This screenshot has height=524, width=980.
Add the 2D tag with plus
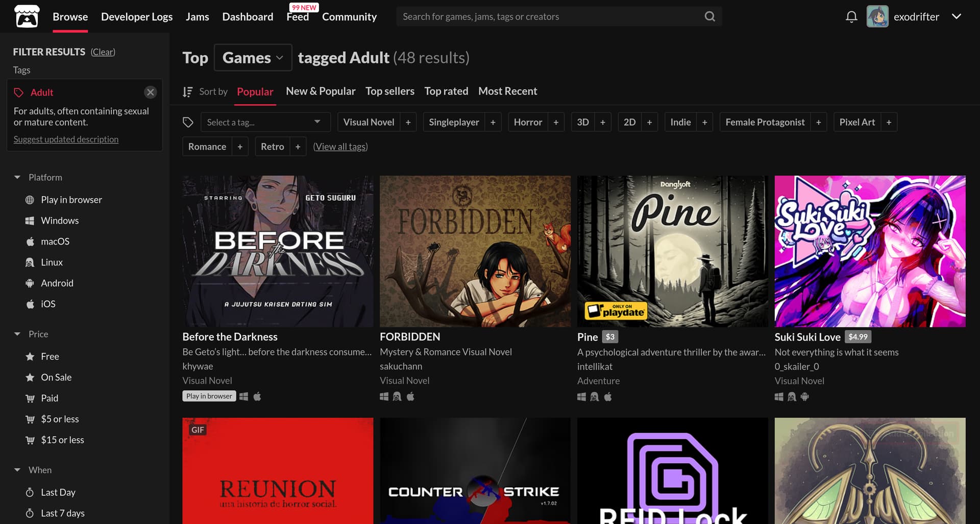649,122
